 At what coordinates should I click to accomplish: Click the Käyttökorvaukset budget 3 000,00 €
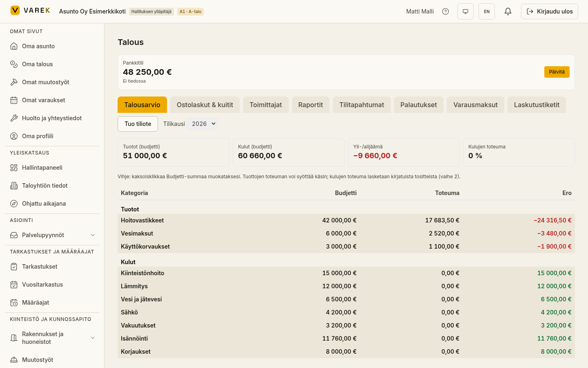point(341,247)
